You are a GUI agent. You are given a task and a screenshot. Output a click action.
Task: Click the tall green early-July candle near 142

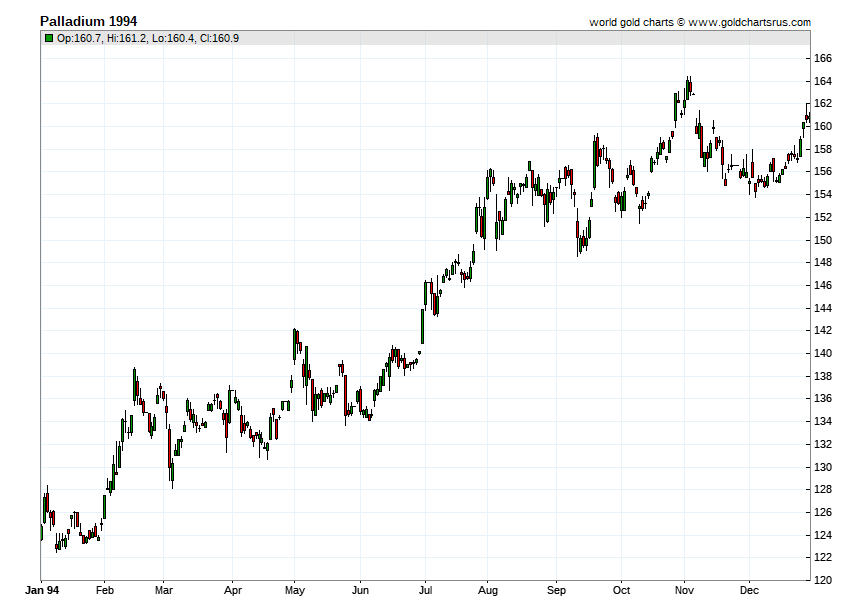422,326
